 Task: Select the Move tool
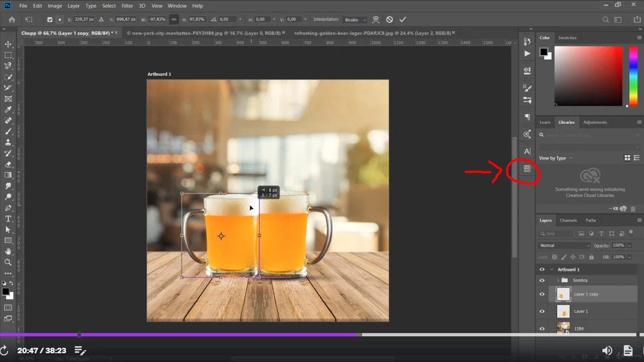[8, 44]
